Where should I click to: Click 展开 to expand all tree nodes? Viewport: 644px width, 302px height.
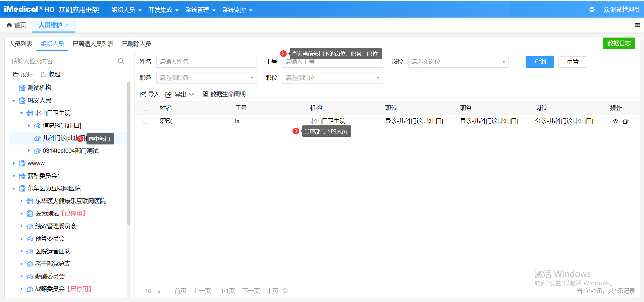pyautogui.click(x=23, y=74)
